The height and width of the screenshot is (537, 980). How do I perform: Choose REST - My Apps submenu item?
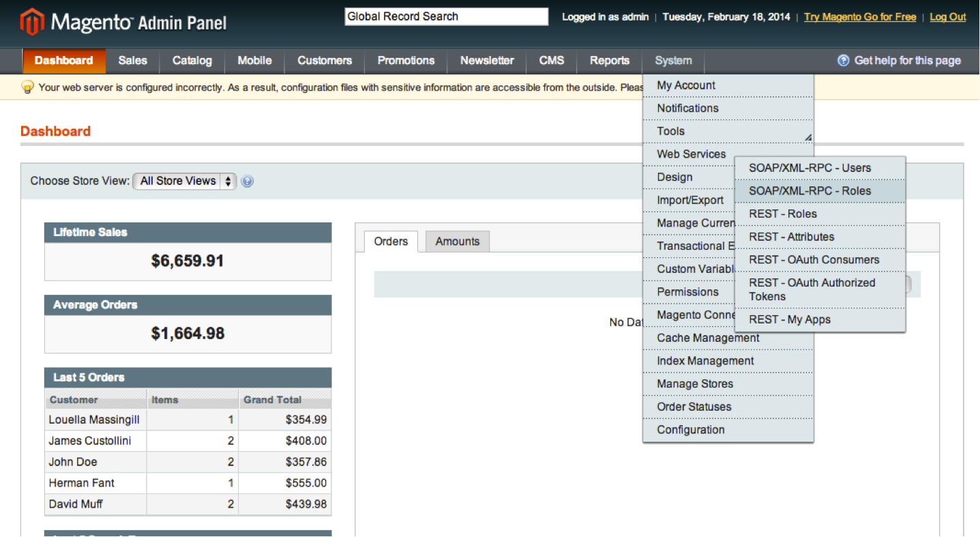[x=820, y=320]
